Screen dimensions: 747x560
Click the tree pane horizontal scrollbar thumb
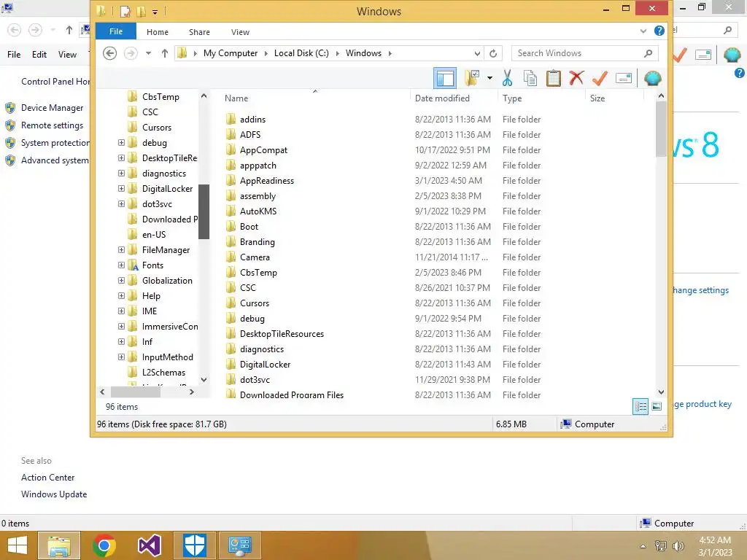tap(135, 392)
